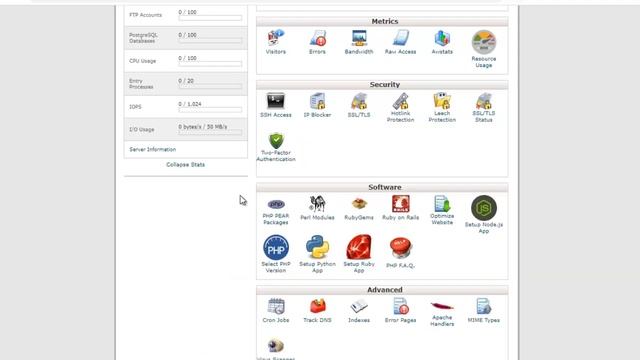The height and width of the screenshot is (360, 640).
Task: Open the SSL/TLS icon
Action: (x=359, y=101)
